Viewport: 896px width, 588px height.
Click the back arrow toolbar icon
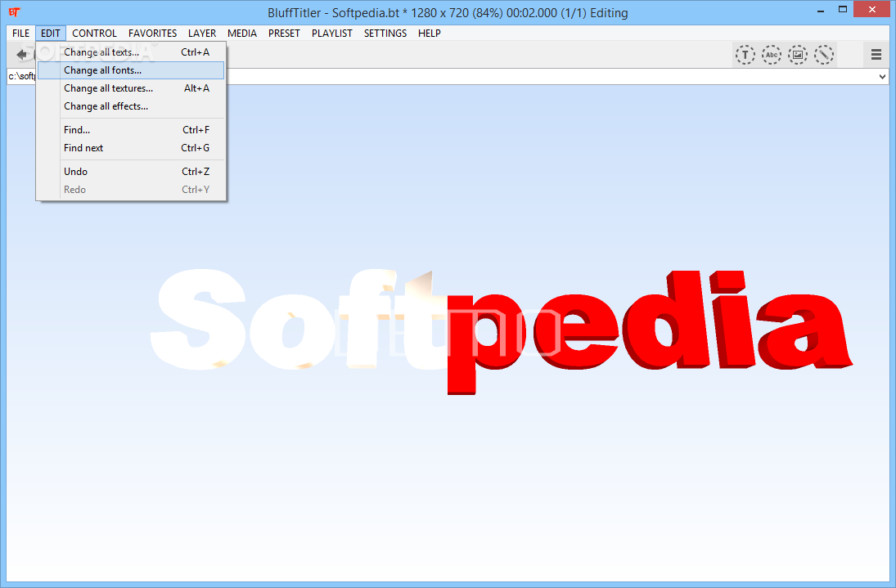(x=22, y=55)
